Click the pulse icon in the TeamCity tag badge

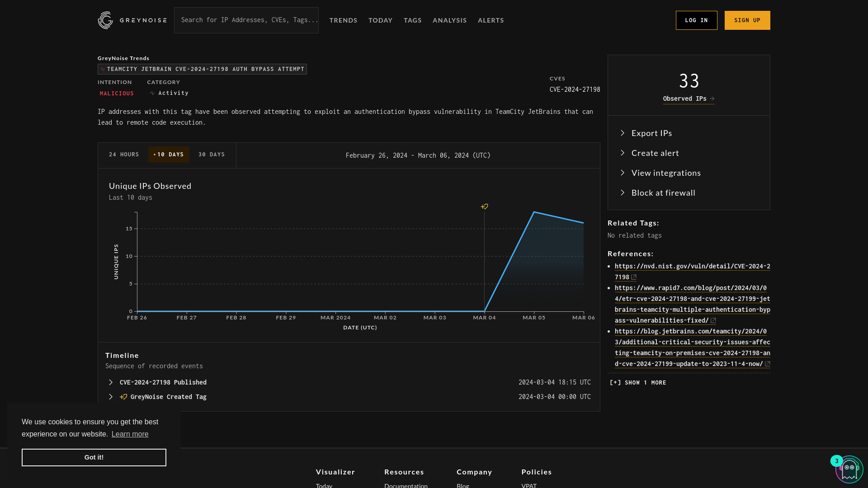(103, 69)
